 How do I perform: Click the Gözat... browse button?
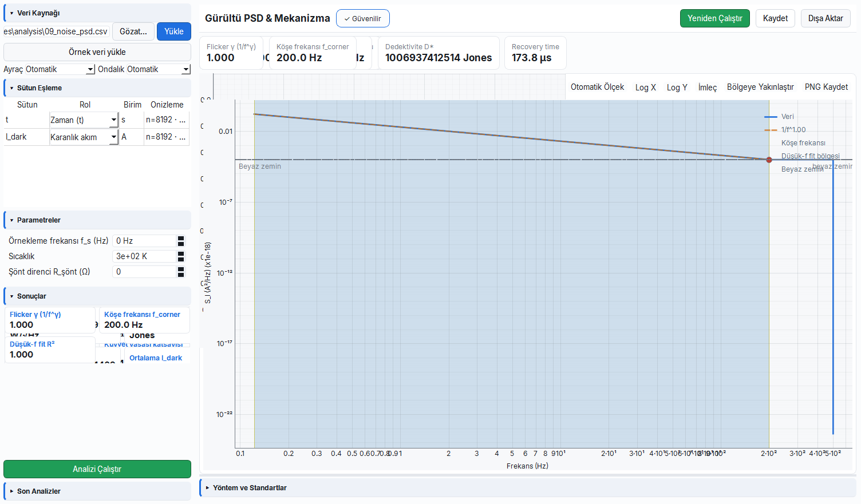point(133,31)
